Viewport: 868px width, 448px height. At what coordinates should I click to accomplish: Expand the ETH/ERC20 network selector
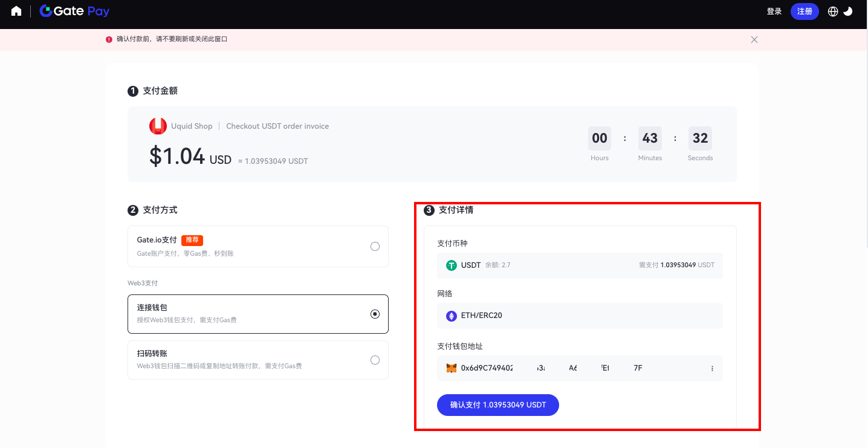point(579,316)
